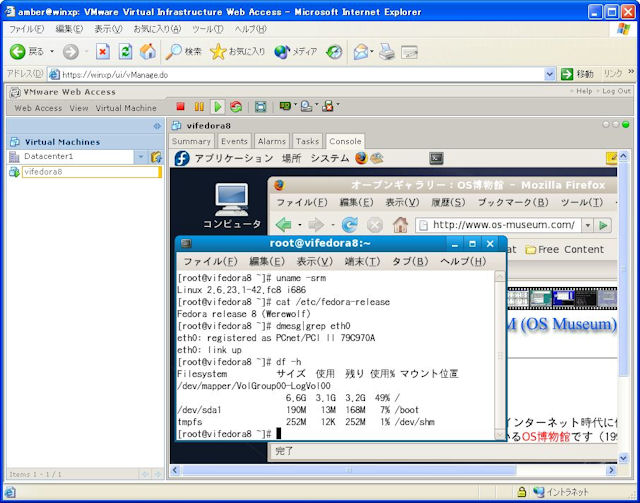Refresh the page in Internet Explorer
Viewport: 640px width, 503px height.
[125, 52]
